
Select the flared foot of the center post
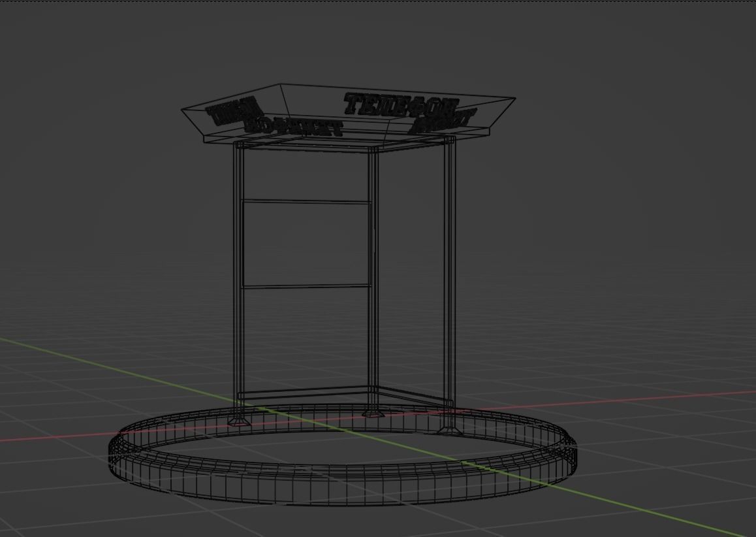[x=373, y=413]
